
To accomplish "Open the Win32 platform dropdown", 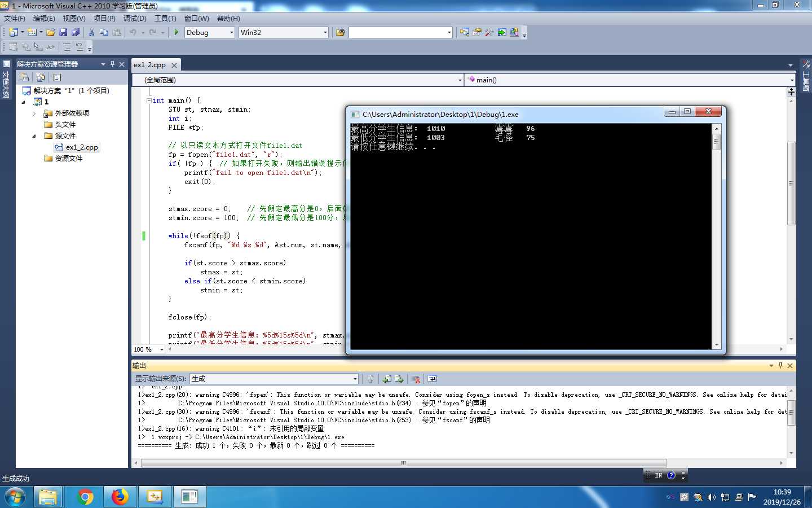I will coord(325,33).
